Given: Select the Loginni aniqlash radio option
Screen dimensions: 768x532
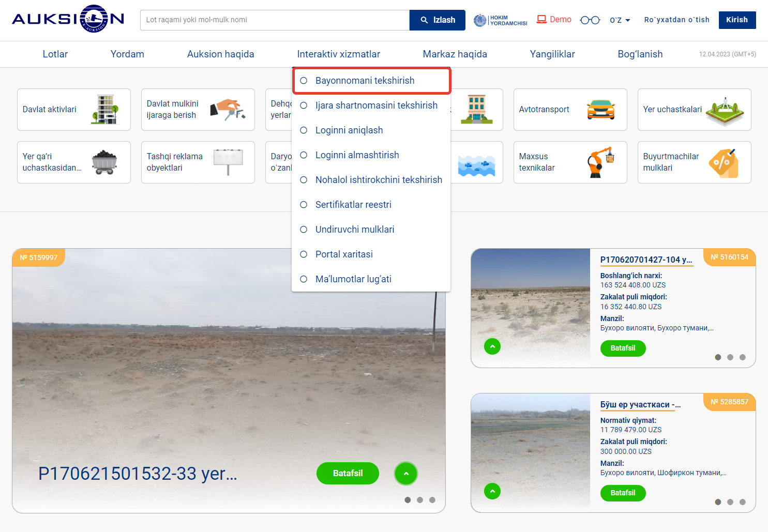Looking at the screenshot, I should click(304, 130).
